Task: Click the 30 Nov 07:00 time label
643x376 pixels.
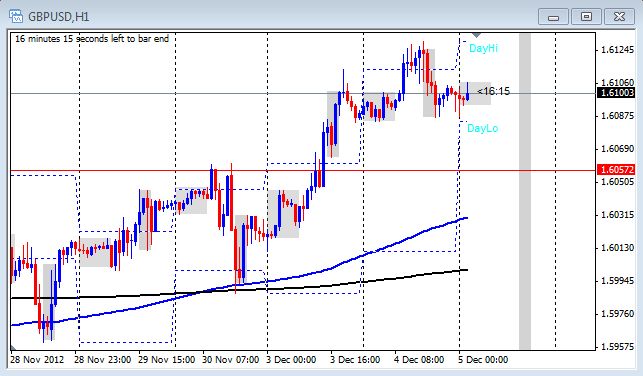Action: coord(230,360)
